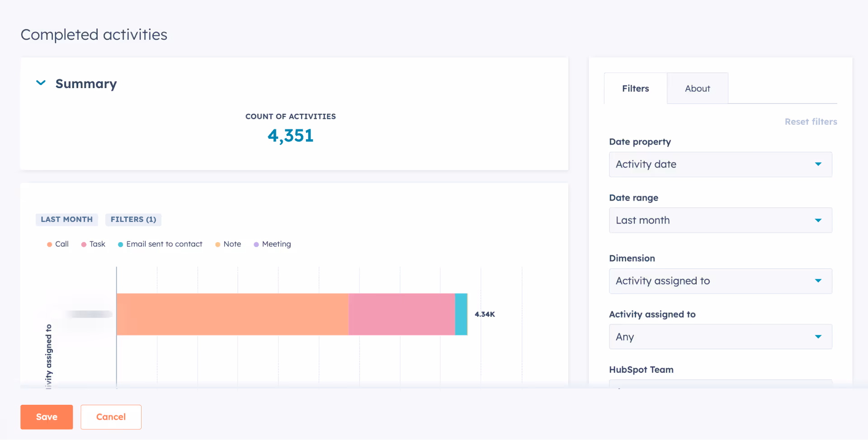Screen dimensions: 868x440
Task: Toggle the Meeting legend item
Action: [272, 244]
